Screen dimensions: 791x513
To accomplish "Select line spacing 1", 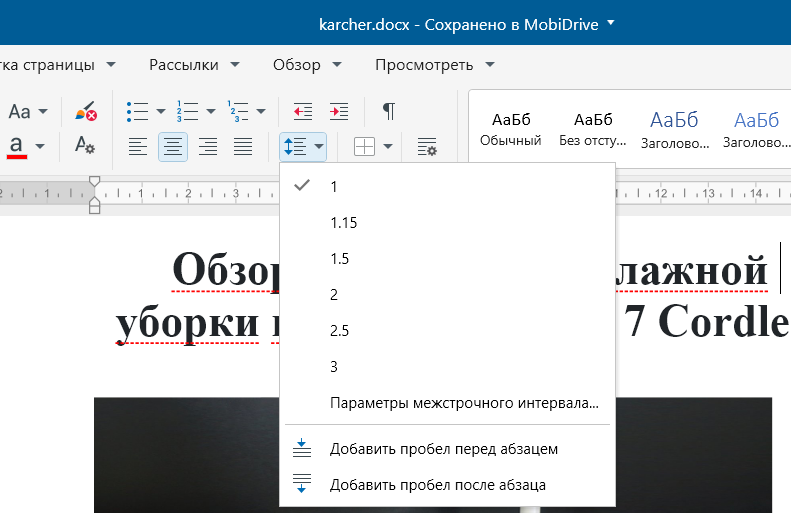I will click(447, 187).
